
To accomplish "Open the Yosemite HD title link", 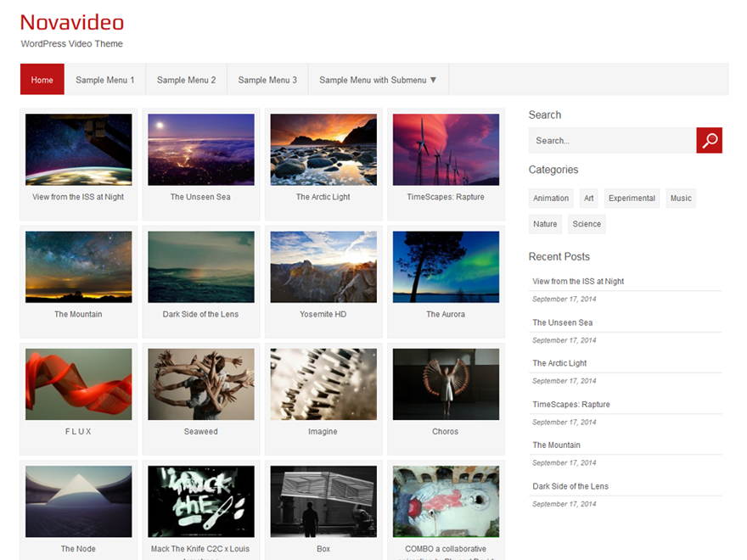I will pos(323,314).
